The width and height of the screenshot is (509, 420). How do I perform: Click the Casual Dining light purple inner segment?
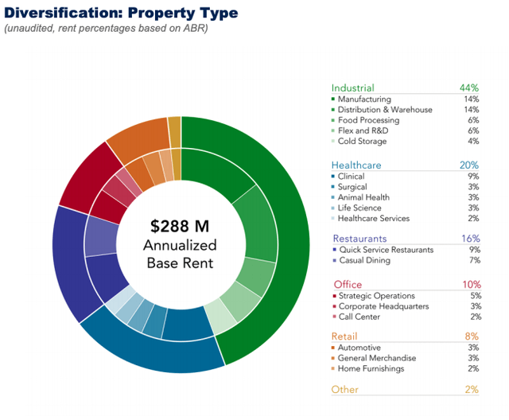click(x=101, y=236)
